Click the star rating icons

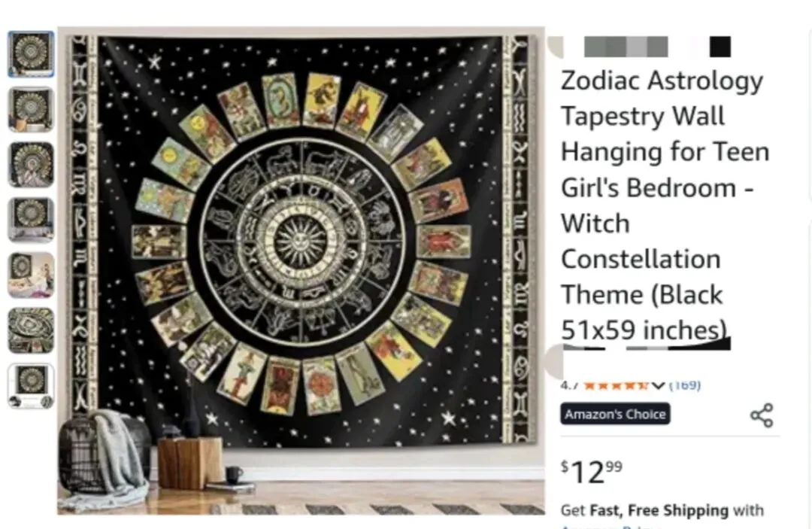[x=616, y=385]
